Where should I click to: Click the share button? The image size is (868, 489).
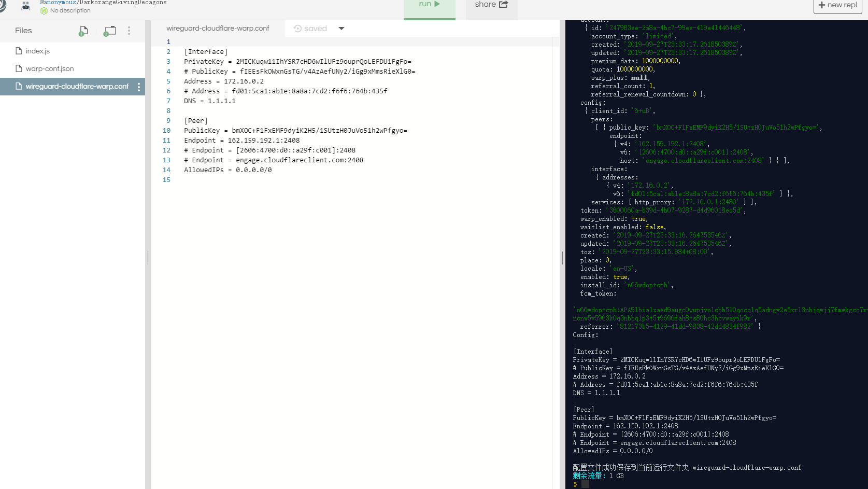491,5
